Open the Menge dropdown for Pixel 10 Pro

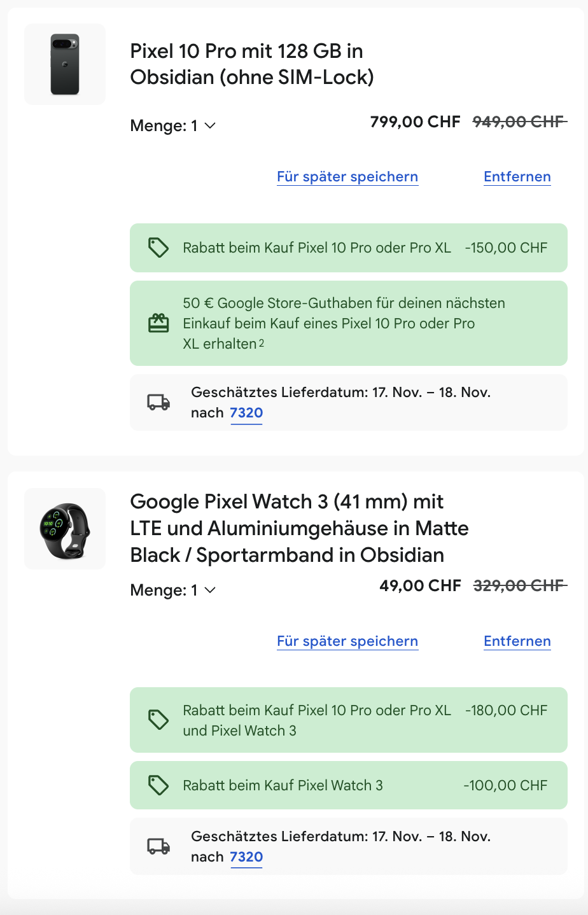click(x=173, y=126)
